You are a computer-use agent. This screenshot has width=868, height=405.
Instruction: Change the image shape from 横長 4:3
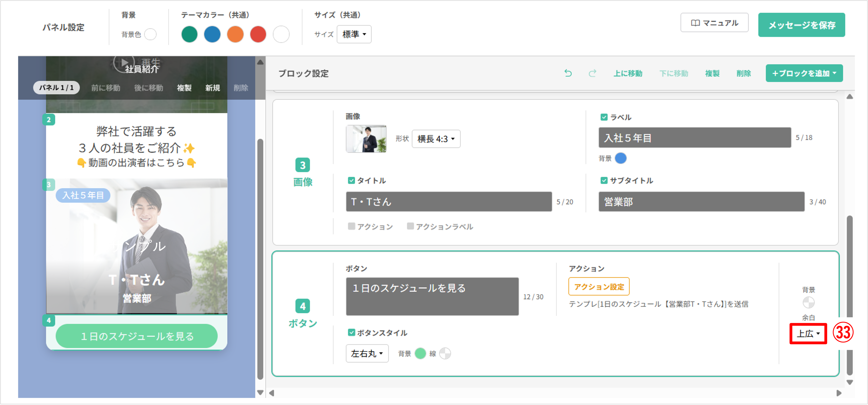click(436, 138)
